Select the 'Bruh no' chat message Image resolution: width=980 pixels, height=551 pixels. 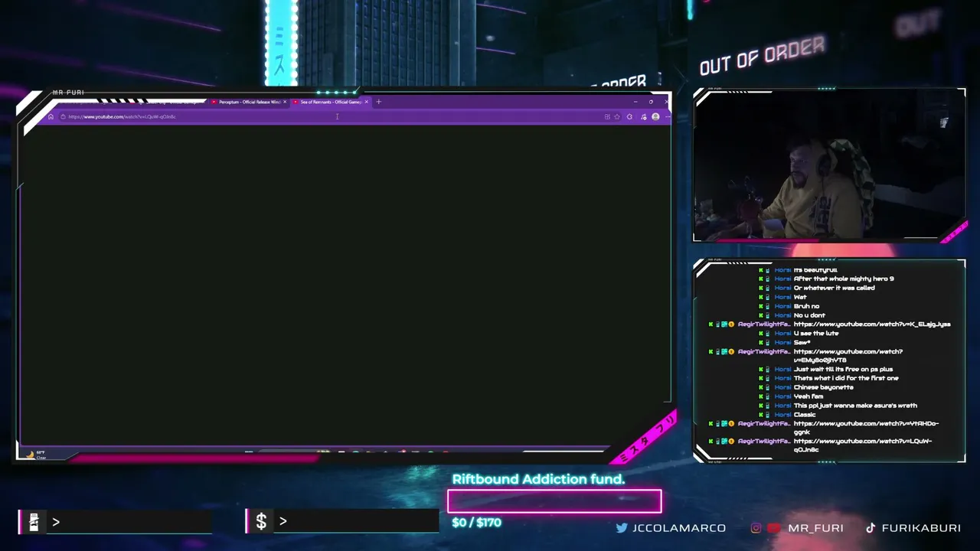pos(806,306)
